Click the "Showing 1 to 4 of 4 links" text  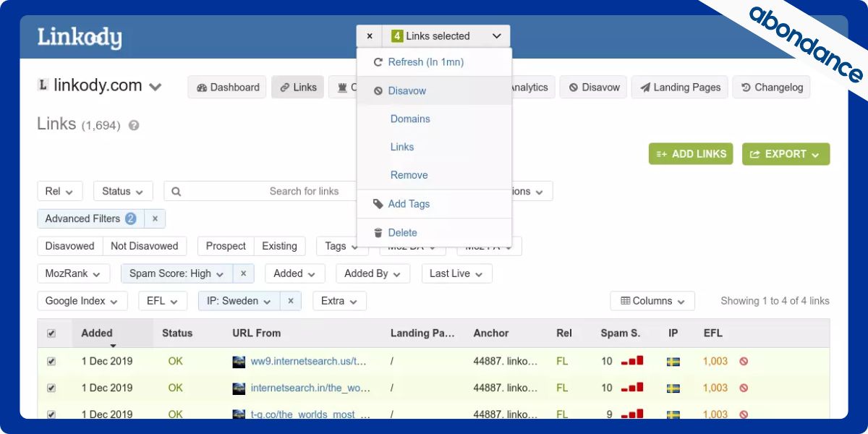(x=775, y=301)
